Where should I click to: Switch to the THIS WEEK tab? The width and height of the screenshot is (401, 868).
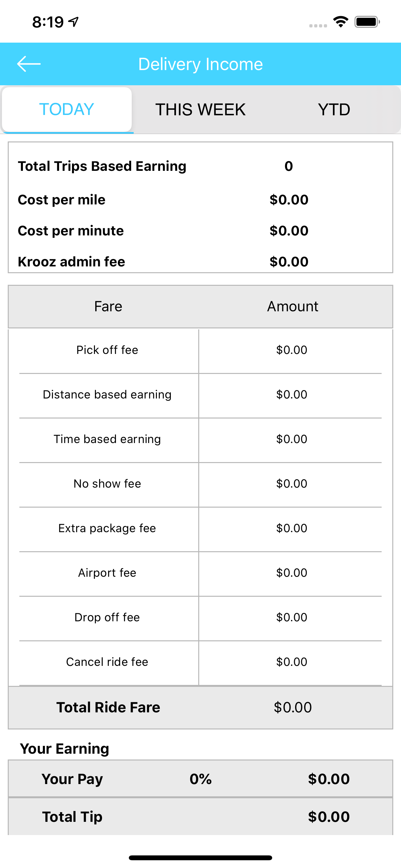200,109
